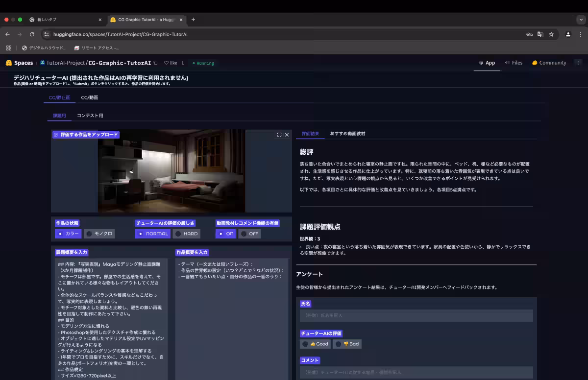Open Google Translate icon in address bar
588x380 pixels.
click(540, 34)
